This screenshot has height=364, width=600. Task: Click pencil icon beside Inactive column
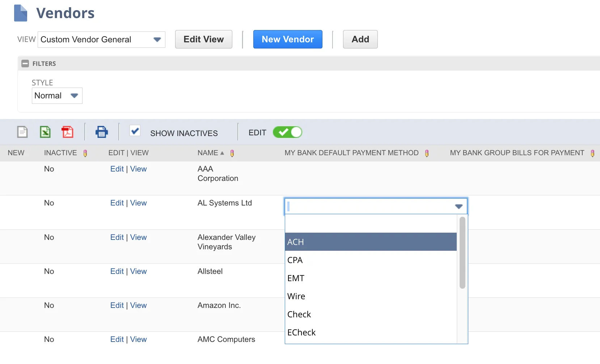(85, 153)
